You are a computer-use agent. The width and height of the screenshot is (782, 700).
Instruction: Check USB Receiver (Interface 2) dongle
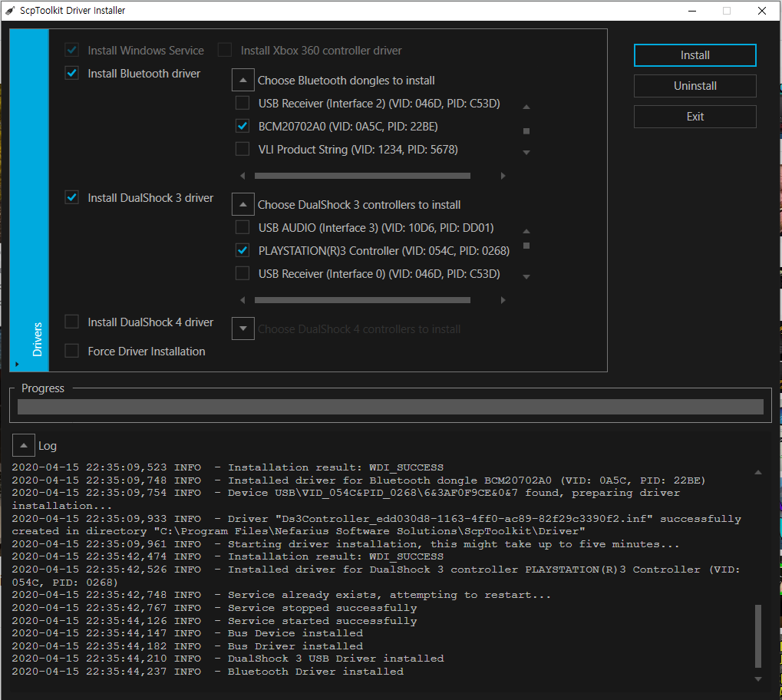point(243,103)
